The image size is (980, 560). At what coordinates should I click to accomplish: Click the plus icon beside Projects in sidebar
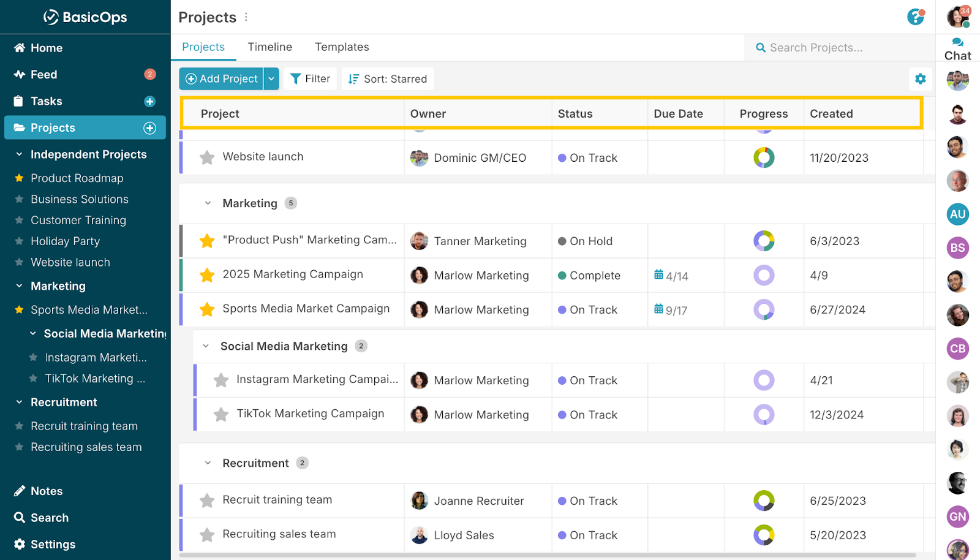(x=149, y=128)
